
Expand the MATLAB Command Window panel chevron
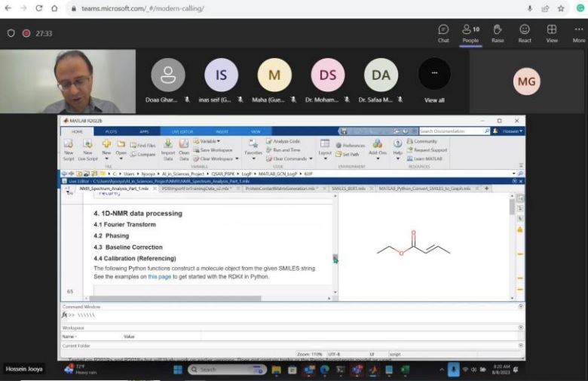coord(520,307)
